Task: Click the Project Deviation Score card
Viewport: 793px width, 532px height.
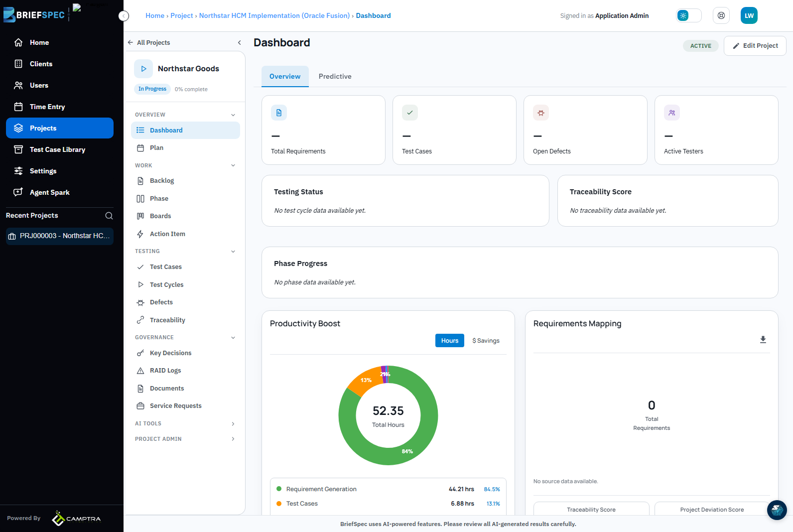Action: 712,509
